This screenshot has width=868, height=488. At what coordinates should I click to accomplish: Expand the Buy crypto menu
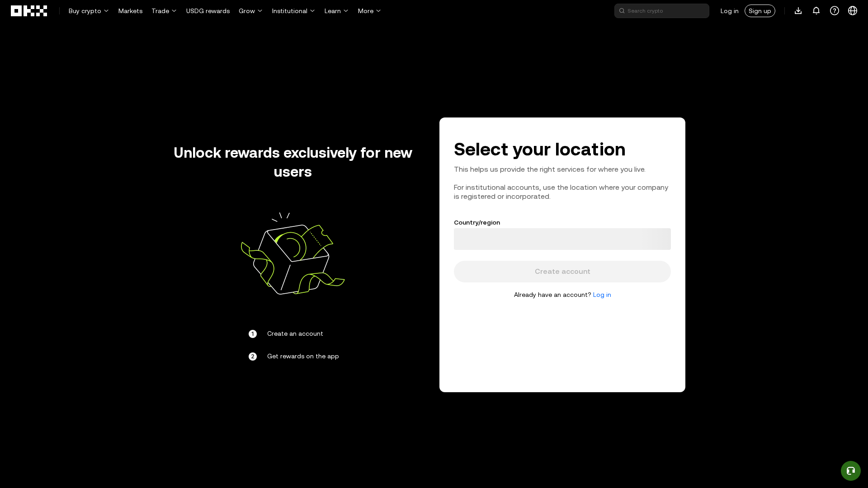pos(89,11)
